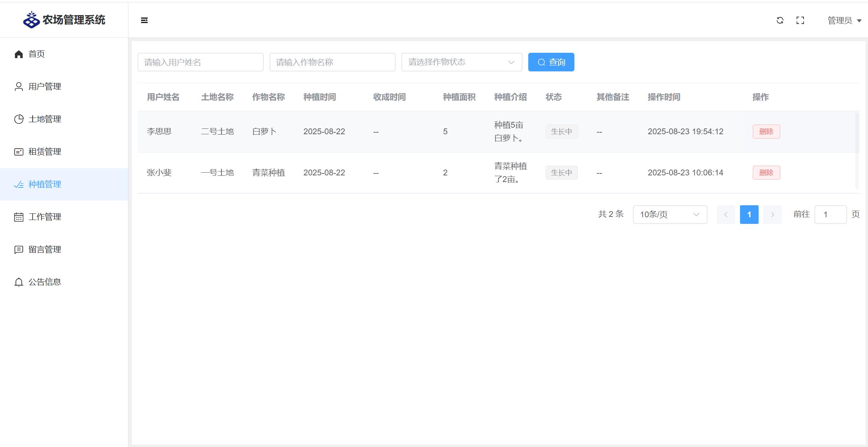Open 租赁管理 menu item
This screenshot has height=447, width=868.
(x=45, y=152)
